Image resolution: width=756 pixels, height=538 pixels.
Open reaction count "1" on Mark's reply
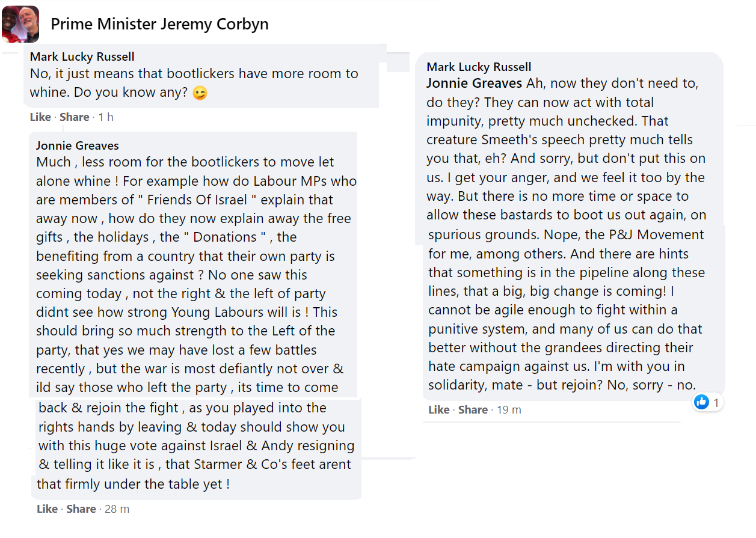(716, 403)
